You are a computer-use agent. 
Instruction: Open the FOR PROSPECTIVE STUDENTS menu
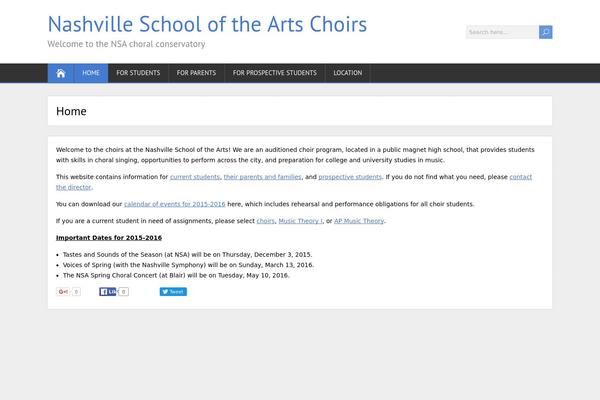pyautogui.click(x=275, y=73)
